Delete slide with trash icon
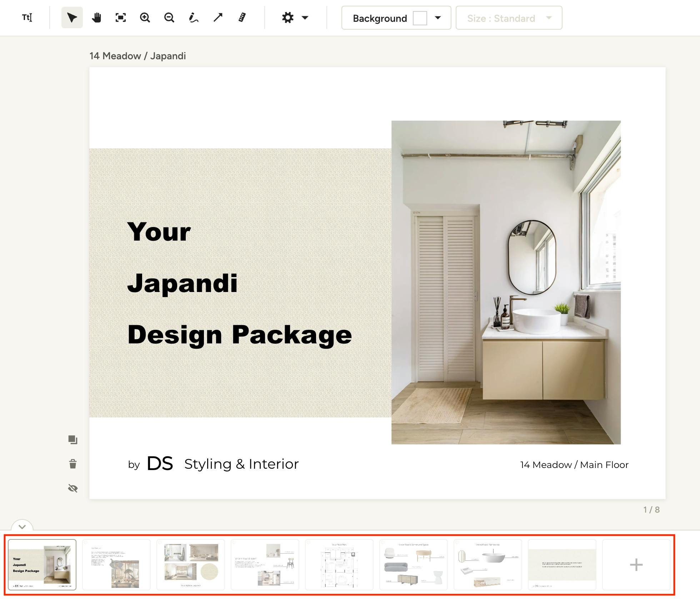 (73, 464)
